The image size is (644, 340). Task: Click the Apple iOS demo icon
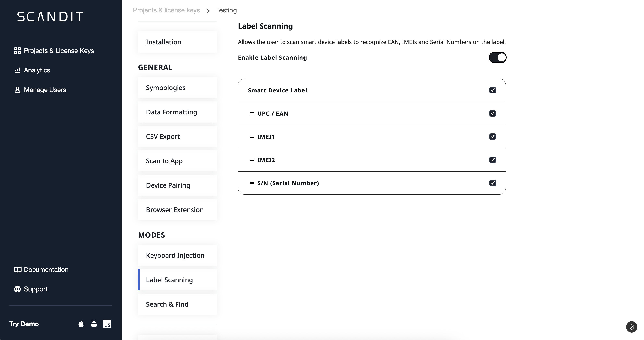[81, 324]
